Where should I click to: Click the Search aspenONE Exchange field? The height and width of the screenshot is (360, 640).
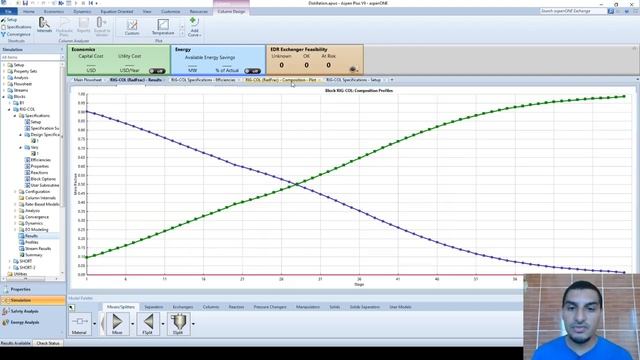click(x=573, y=11)
